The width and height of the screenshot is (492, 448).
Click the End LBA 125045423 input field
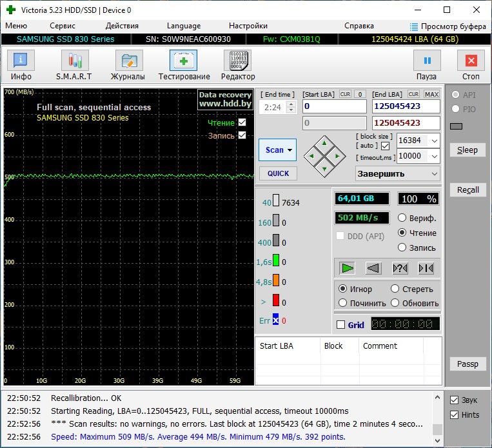click(x=406, y=106)
